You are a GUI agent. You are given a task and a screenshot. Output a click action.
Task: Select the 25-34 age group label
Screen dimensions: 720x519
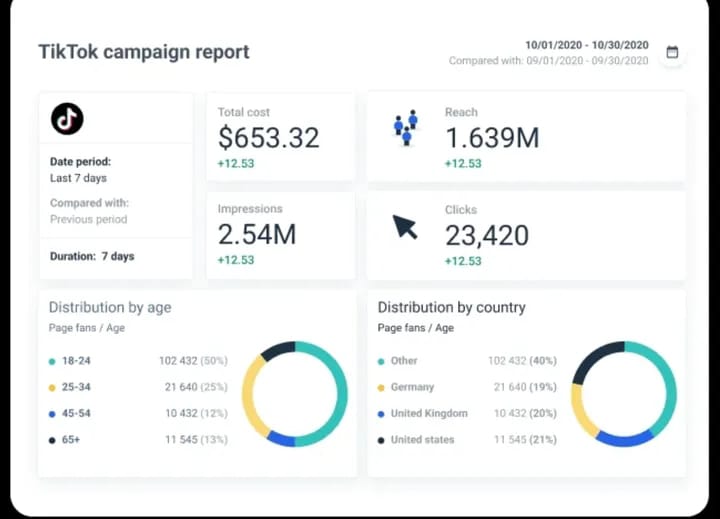point(76,387)
